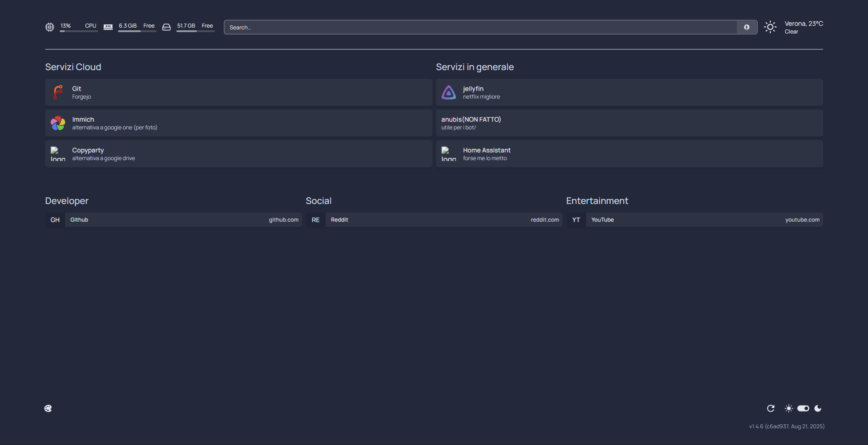
Task: Click the moon dark mode icon
Action: click(818, 408)
